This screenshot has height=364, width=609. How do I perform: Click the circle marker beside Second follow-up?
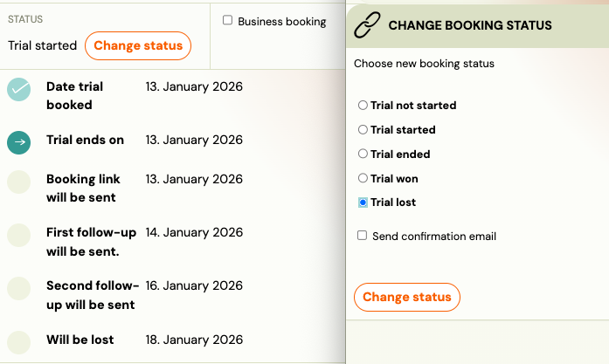coord(19,287)
